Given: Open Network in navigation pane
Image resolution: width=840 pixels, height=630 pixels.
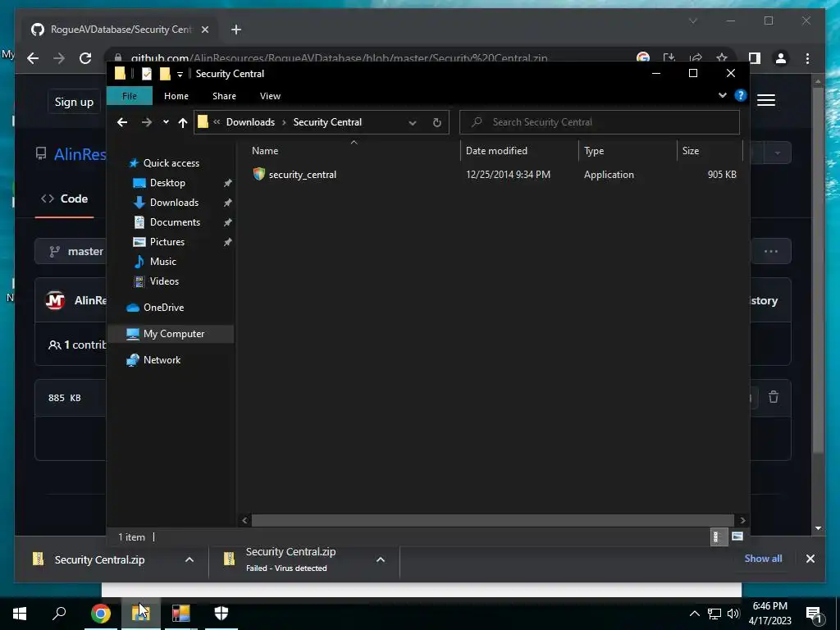Looking at the screenshot, I should [162, 360].
